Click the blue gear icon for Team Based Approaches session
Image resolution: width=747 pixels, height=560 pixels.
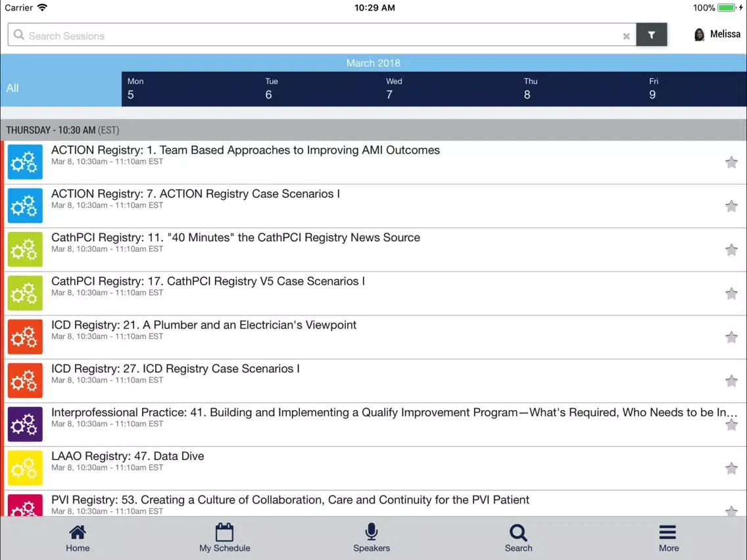(25, 162)
